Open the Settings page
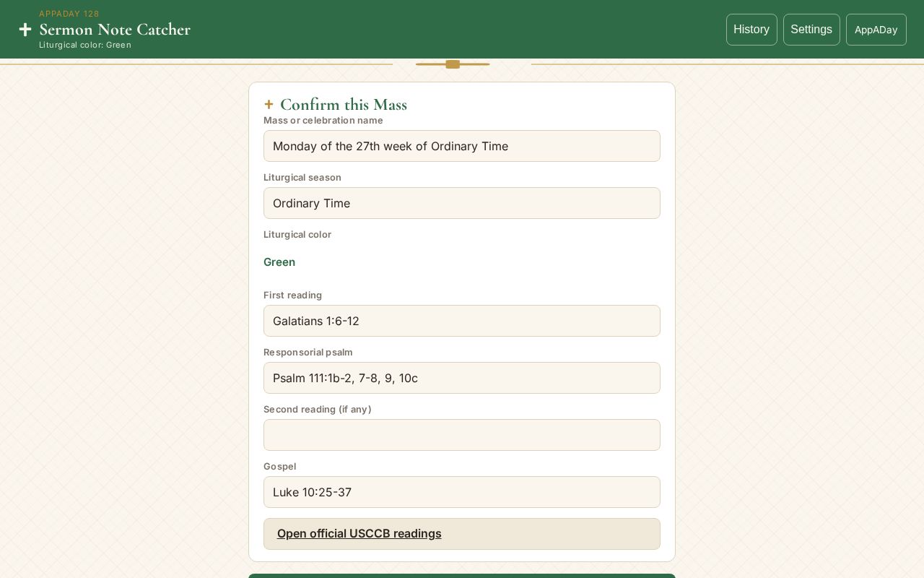 (811, 30)
